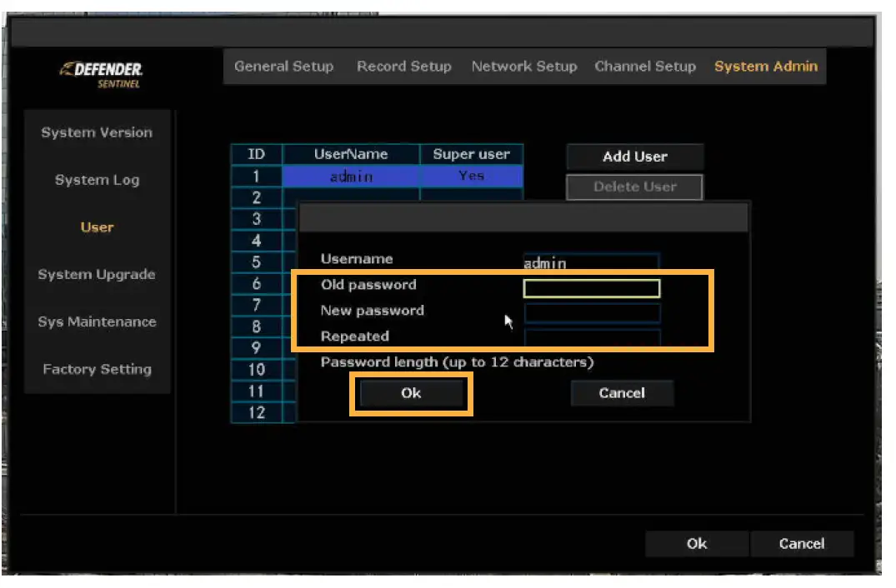Select row ID 6 in user table
896x588 pixels.
(x=256, y=284)
